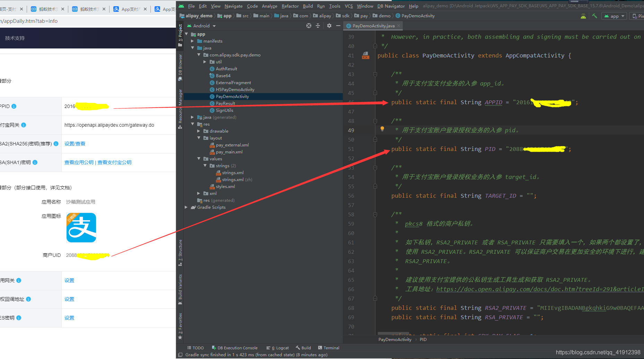Hide the Project panel with the minus icon

pyautogui.click(x=338, y=26)
